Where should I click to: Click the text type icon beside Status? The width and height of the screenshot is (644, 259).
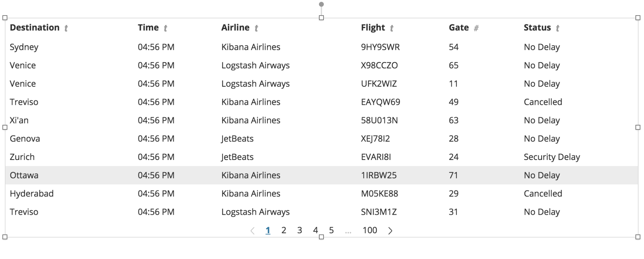(x=557, y=28)
